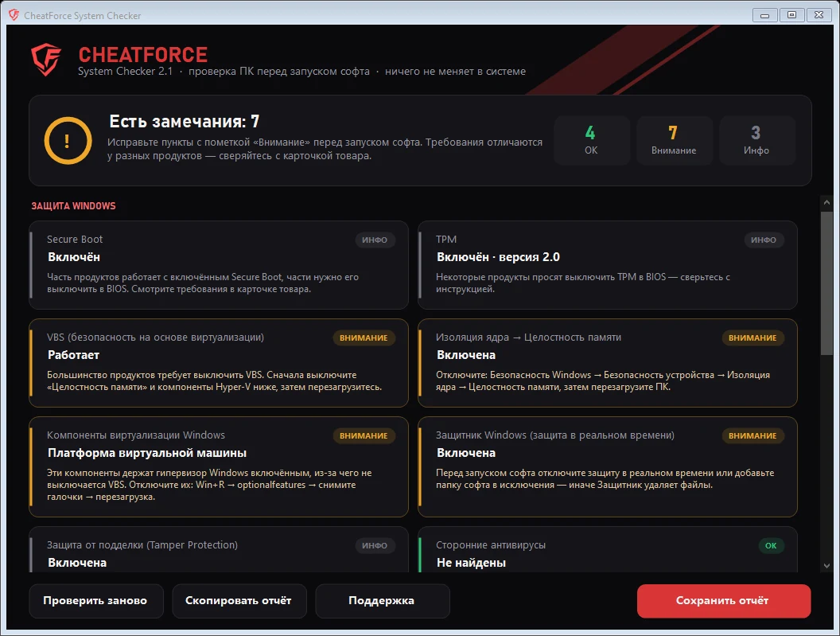Close the CheatForce System Checker window
The width and height of the screenshot is (840, 636).
pyautogui.click(x=819, y=15)
